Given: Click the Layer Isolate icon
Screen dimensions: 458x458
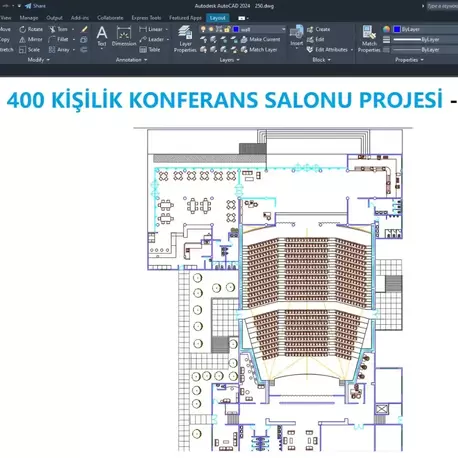Looking at the screenshot, I should [x=213, y=40].
